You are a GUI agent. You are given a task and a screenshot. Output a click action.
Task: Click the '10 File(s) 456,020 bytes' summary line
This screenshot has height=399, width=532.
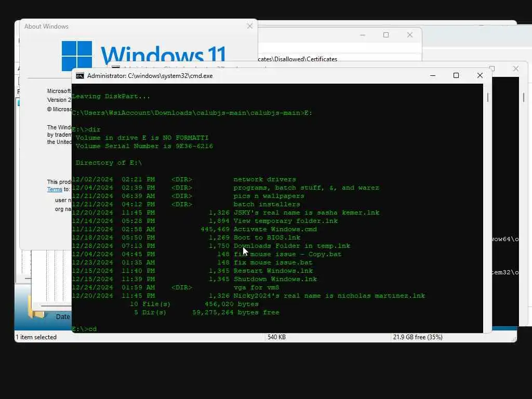[194, 304]
